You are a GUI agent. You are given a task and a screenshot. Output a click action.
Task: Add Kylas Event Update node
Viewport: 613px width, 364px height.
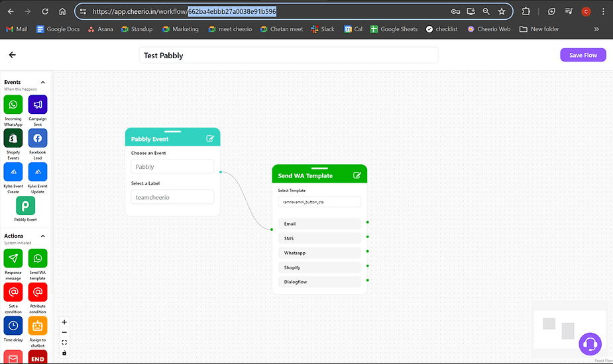point(38,172)
